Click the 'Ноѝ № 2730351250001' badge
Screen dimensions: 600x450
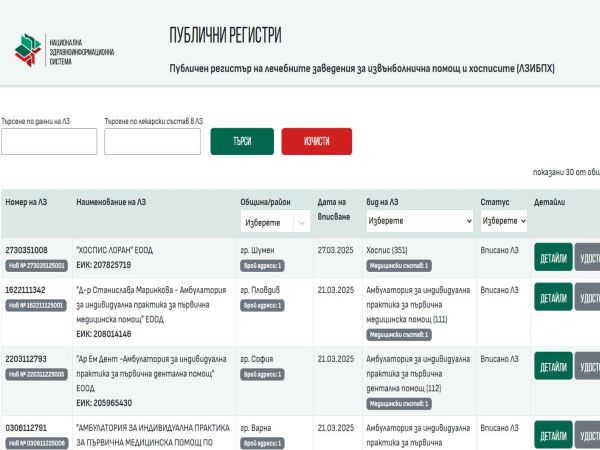coord(36,266)
